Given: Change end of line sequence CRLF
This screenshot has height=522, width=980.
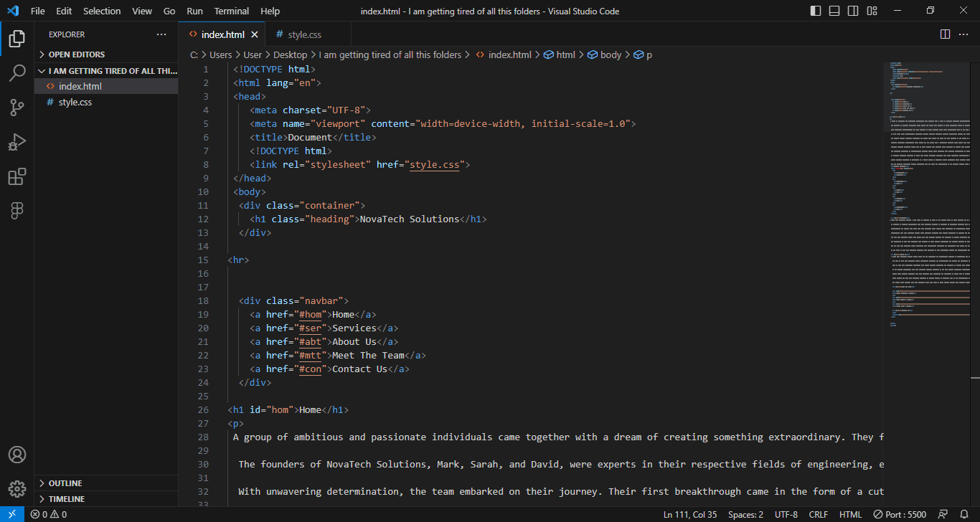Looking at the screenshot, I should [x=819, y=514].
